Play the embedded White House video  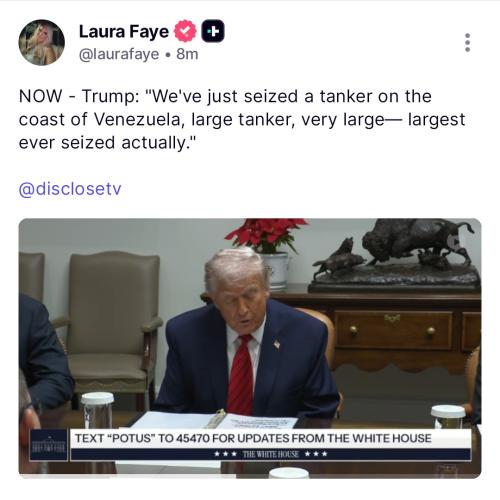pyautogui.click(x=250, y=348)
